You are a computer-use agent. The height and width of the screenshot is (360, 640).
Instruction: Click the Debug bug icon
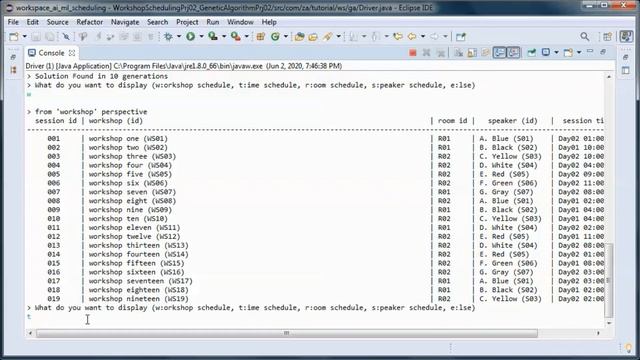(168, 37)
